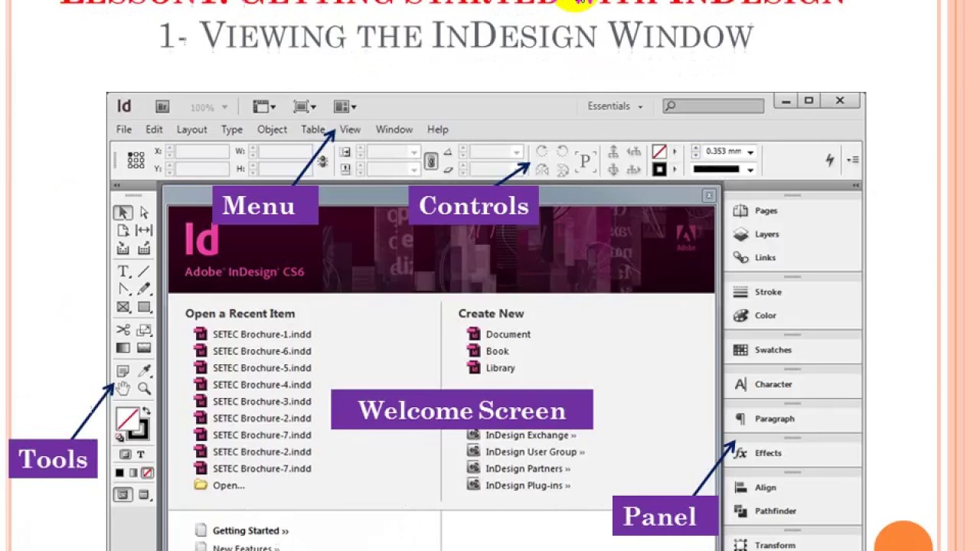Open the Essentials workspace switcher
The image size is (980, 551).
(616, 106)
